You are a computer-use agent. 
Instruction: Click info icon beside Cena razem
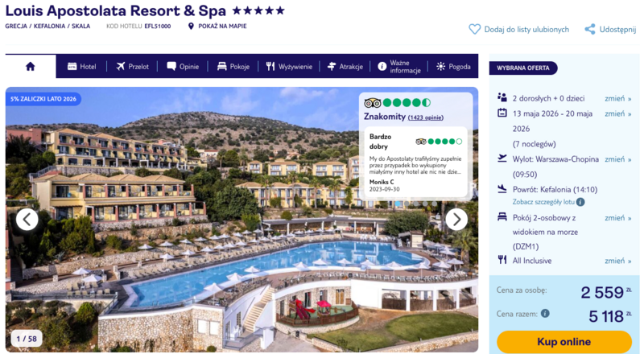pos(545,314)
